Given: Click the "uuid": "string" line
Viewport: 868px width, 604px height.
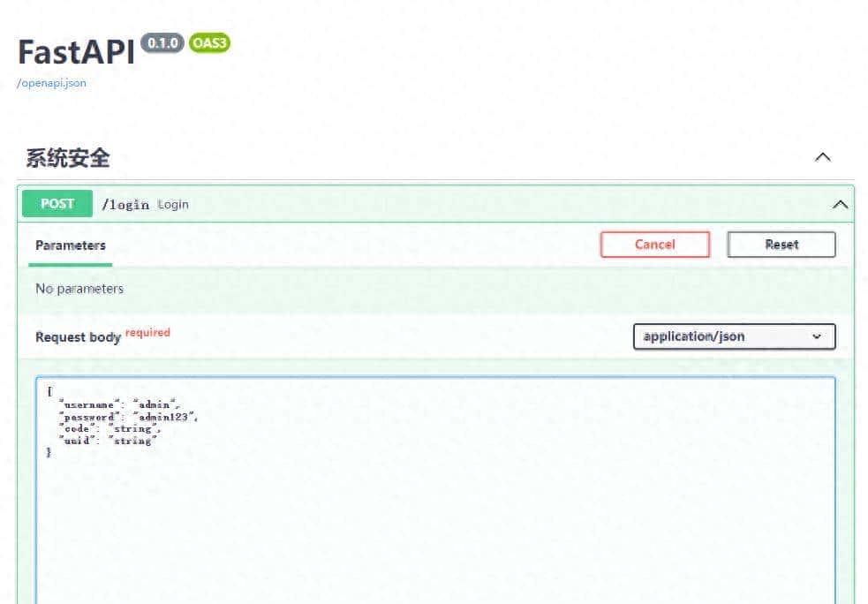Looking at the screenshot, I should pos(108,441).
